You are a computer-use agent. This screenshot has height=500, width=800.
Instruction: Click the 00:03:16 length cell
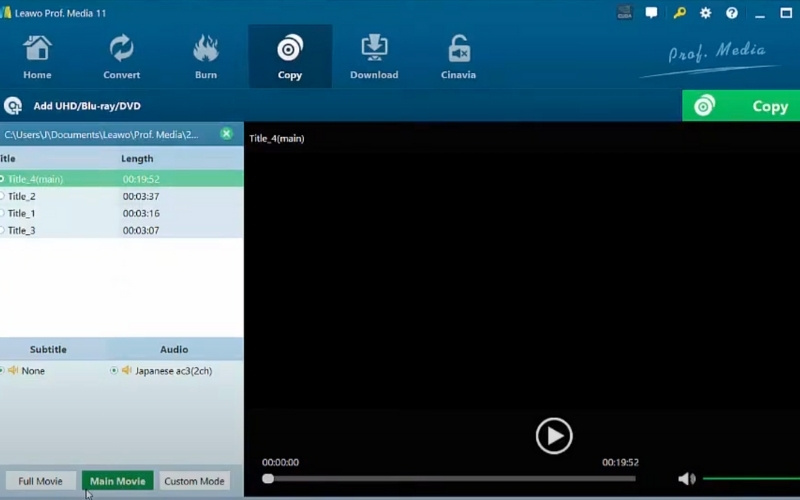click(141, 213)
